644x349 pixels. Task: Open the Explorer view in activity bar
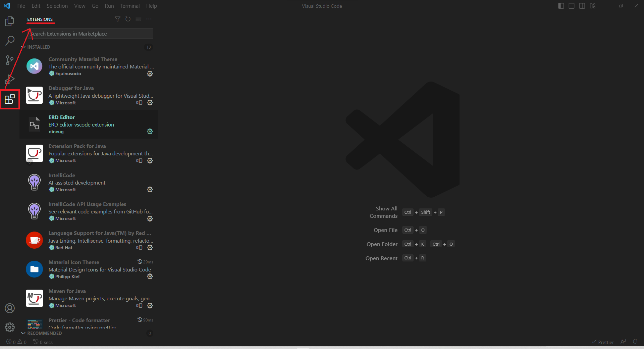point(10,21)
